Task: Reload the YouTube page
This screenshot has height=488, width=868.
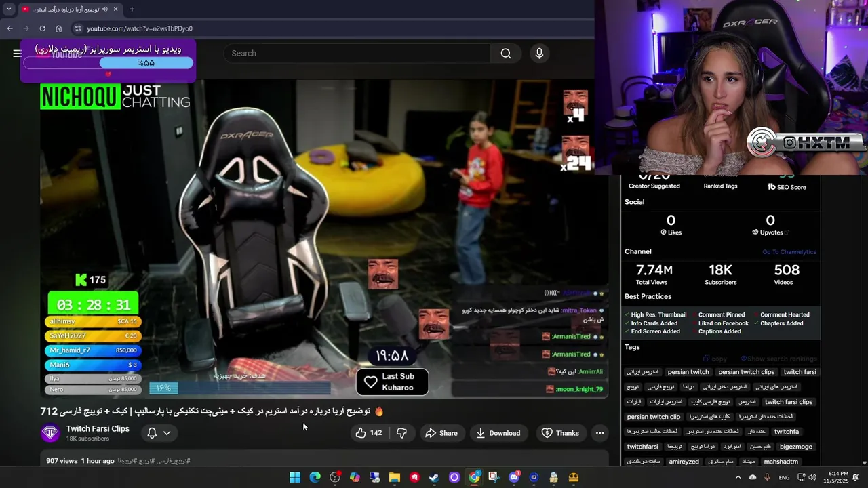Action: [x=42, y=28]
